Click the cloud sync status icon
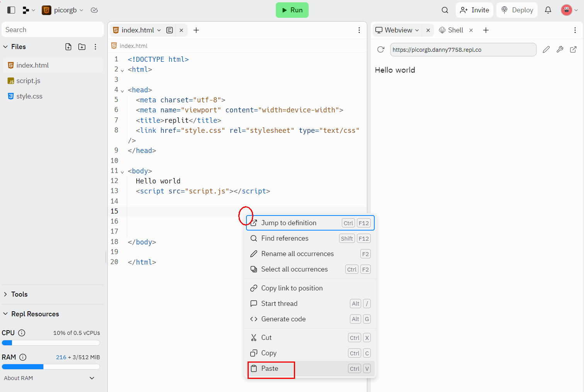This screenshot has height=392, width=584. [x=94, y=10]
